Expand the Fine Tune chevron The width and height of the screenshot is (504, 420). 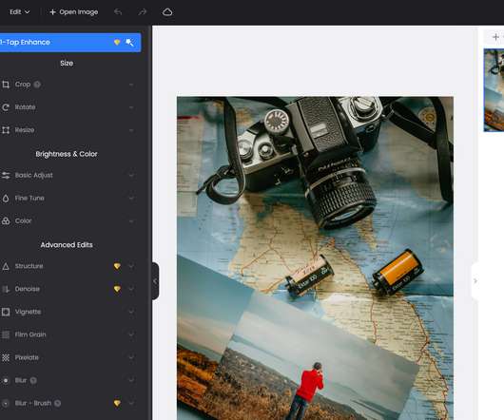point(131,198)
